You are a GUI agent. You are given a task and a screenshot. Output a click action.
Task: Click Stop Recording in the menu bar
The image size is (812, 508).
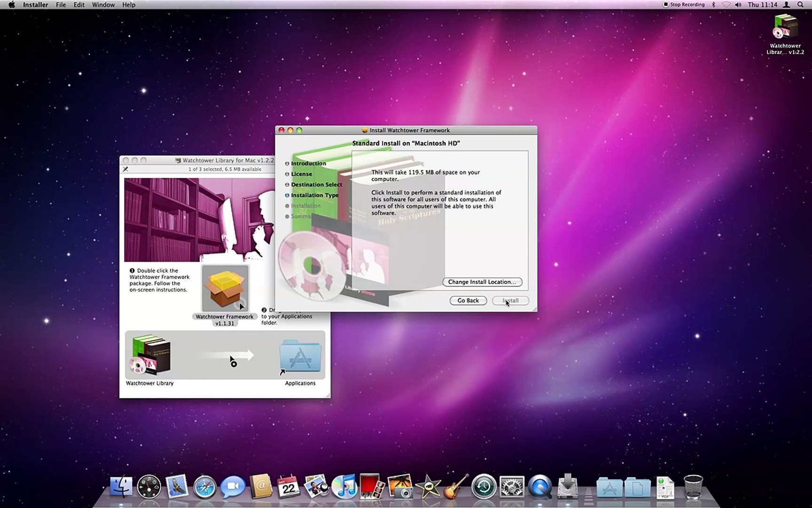pos(684,5)
